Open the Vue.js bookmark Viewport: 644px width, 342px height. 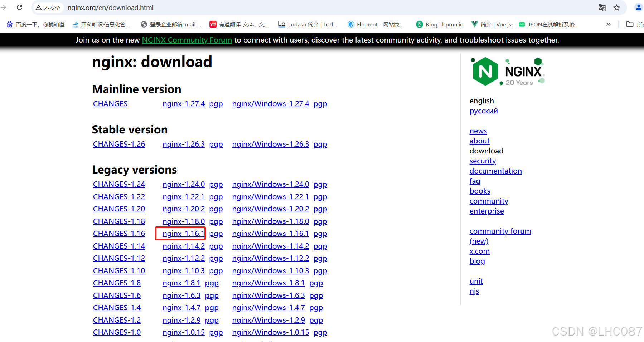coord(491,24)
